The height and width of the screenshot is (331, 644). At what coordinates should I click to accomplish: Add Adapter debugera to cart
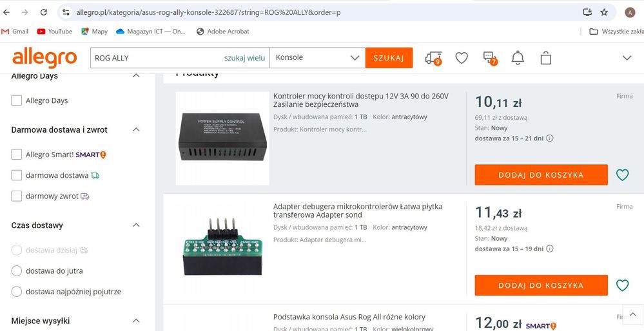[x=541, y=285]
